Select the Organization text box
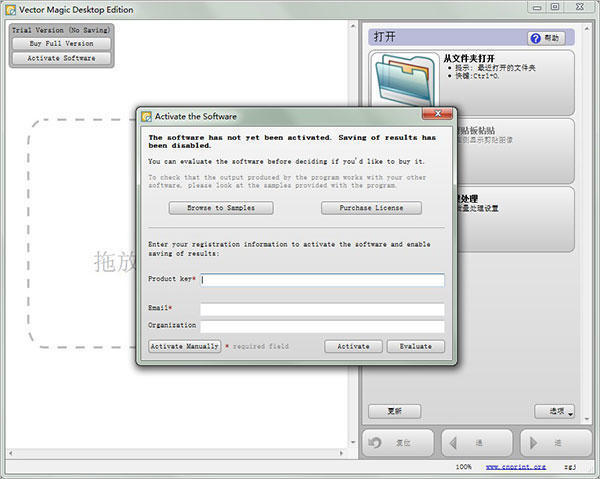The width and height of the screenshot is (600, 479). [323, 326]
